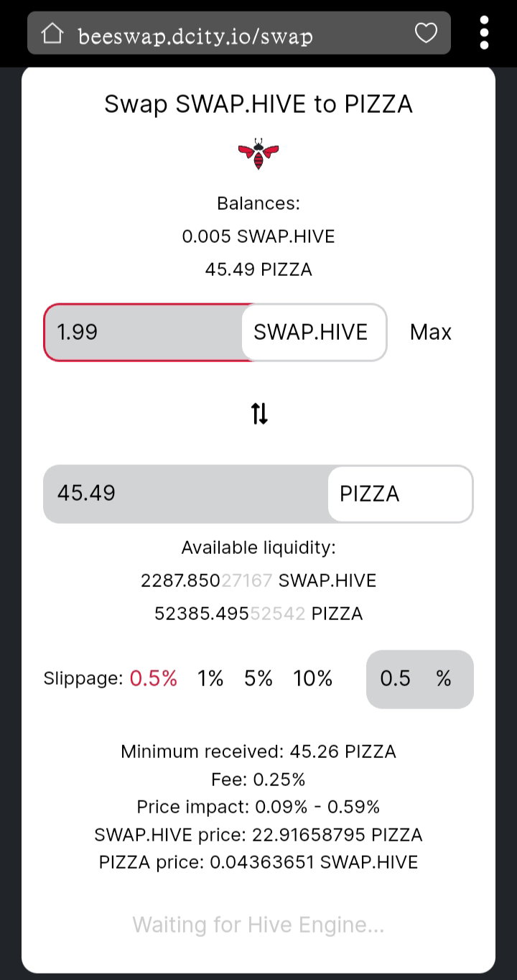This screenshot has width=517, height=980.
Task: Tap the 45.49 PIZZA balance text
Action: (258, 269)
